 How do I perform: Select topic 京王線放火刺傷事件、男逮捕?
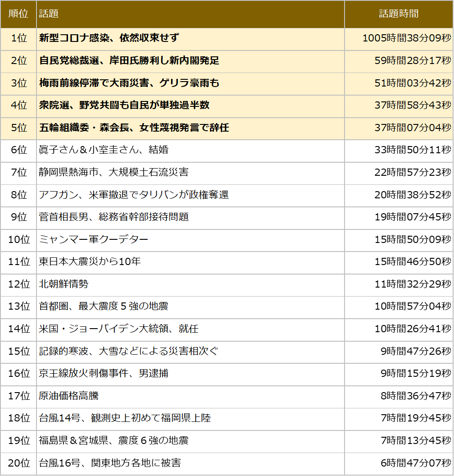104,373
